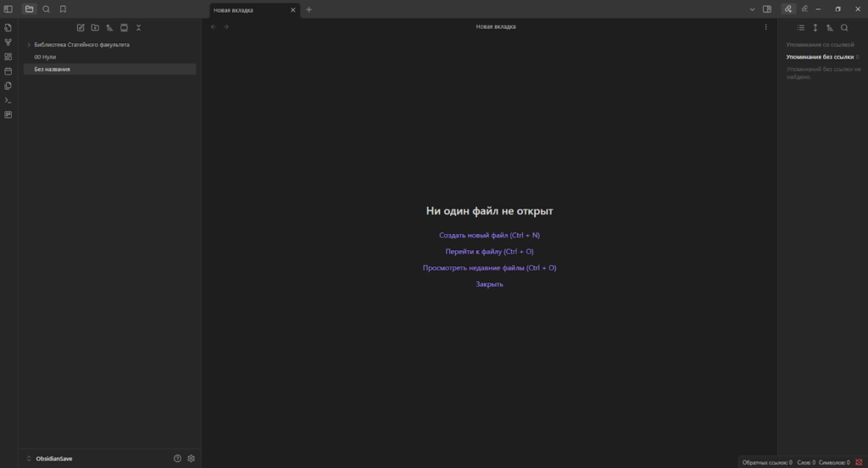Click the Новая вкладка header title
The width and height of the screenshot is (868, 468).
pos(495,26)
